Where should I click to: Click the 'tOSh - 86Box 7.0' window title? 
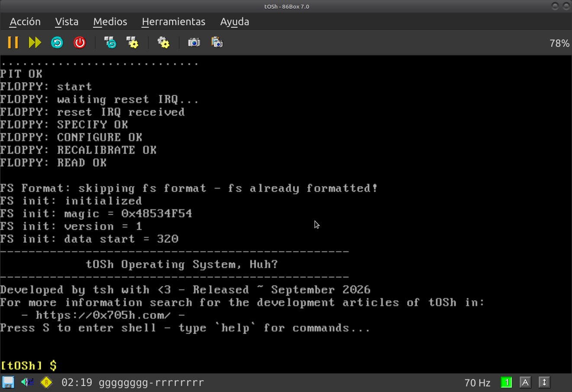(286, 6)
